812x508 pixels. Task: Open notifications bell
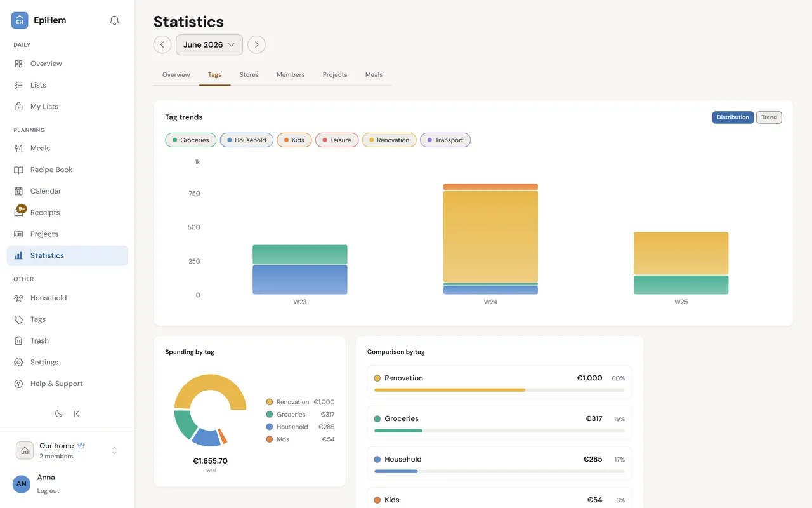coord(114,20)
